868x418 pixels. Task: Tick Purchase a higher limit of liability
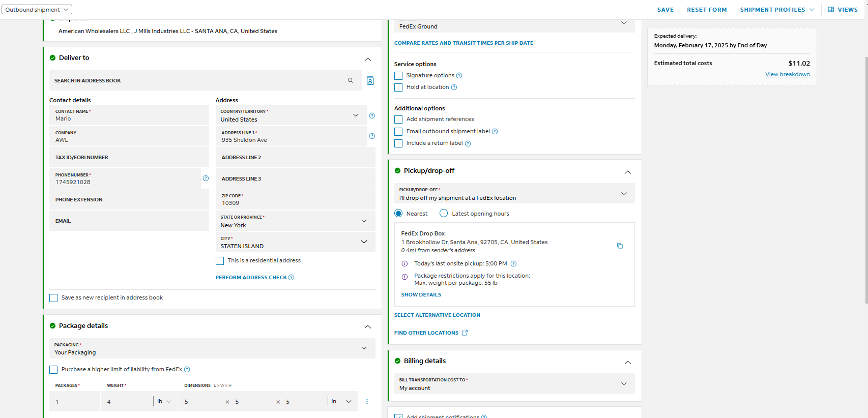(53, 370)
